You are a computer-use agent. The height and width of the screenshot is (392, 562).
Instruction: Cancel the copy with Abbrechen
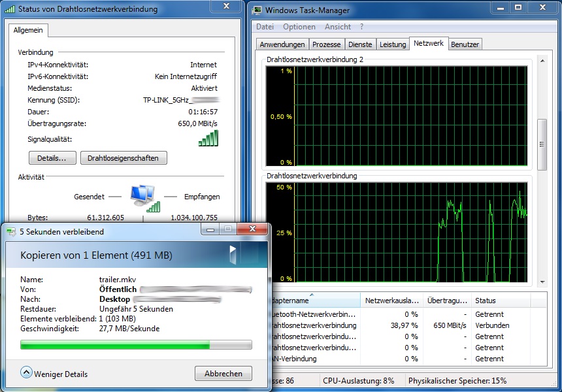coord(223,373)
